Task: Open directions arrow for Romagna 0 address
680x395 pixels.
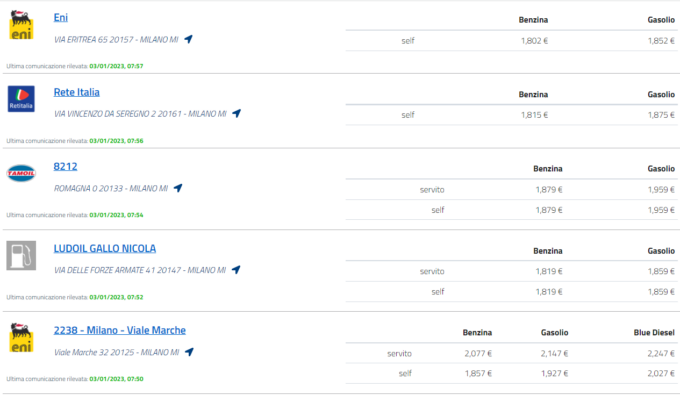Action: coord(178,188)
